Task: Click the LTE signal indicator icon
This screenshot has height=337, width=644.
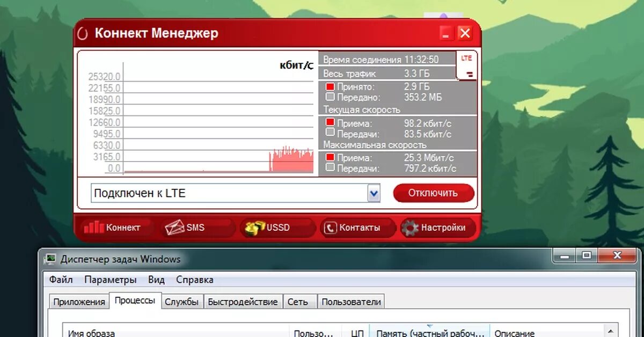Action: pyautogui.click(x=467, y=66)
